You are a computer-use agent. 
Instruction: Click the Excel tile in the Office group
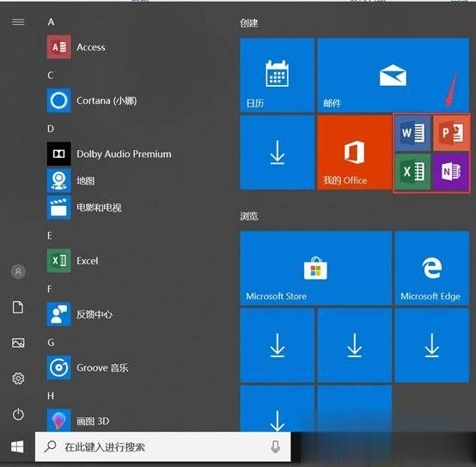click(412, 172)
